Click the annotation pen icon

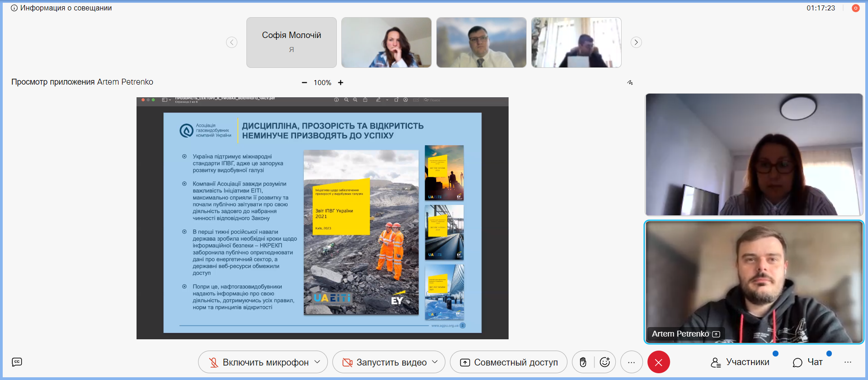(630, 82)
